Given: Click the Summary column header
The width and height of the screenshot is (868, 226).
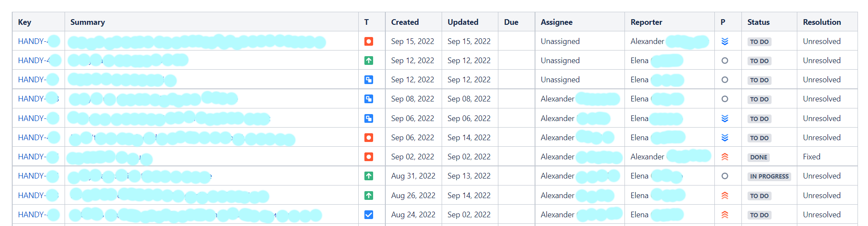Looking at the screenshot, I should pyautogui.click(x=88, y=22).
